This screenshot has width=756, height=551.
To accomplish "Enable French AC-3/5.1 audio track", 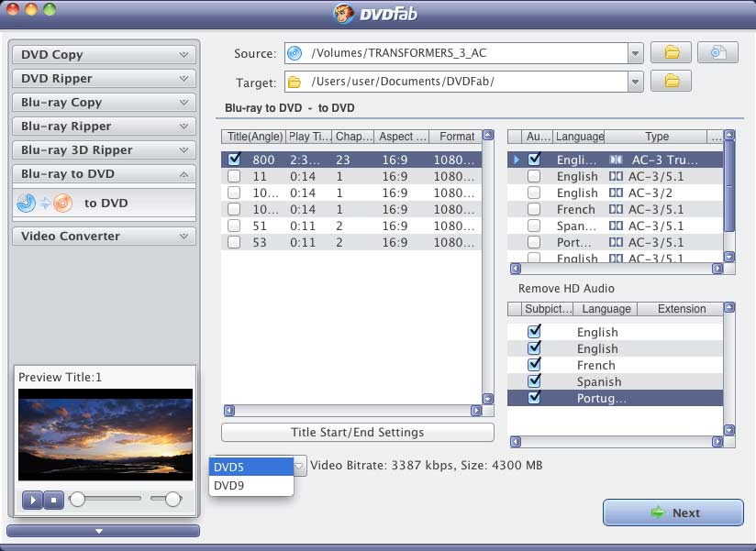I will point(534,209).
